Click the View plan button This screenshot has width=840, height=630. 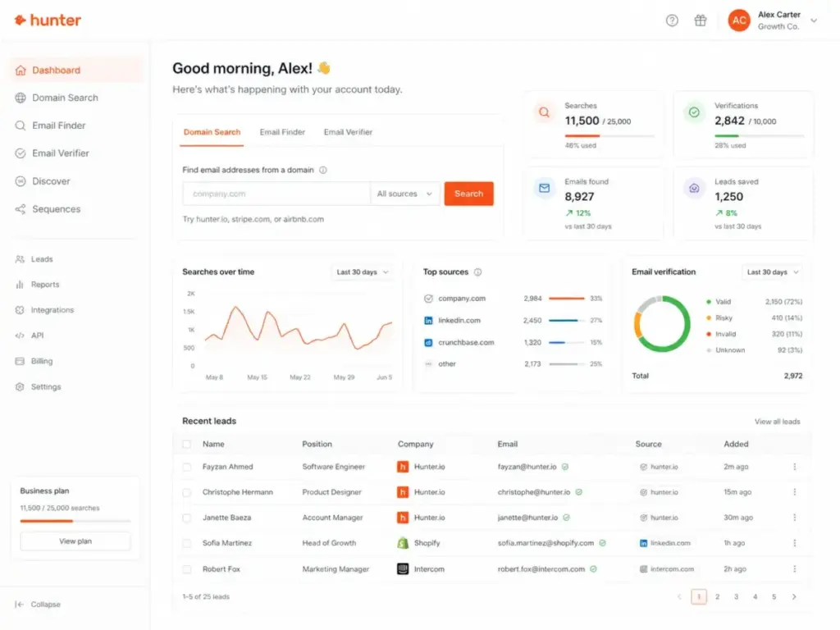(x=75, y=541)
